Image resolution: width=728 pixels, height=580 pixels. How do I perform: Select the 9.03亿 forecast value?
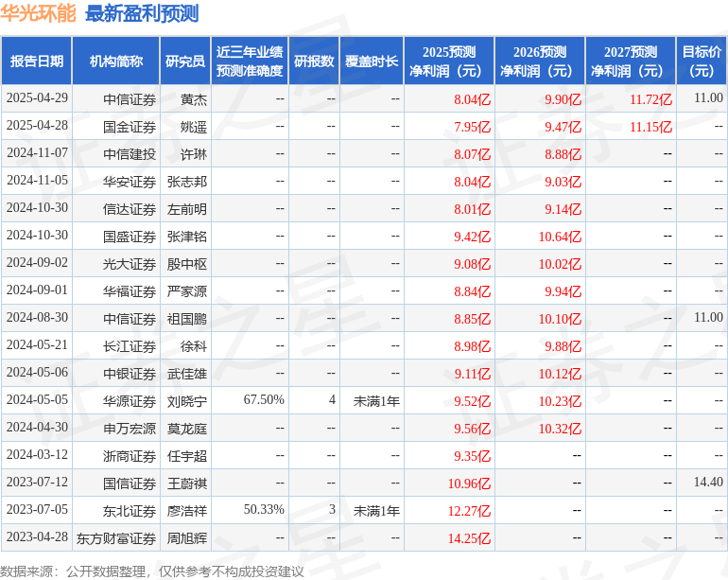click(x=563, y=182)
